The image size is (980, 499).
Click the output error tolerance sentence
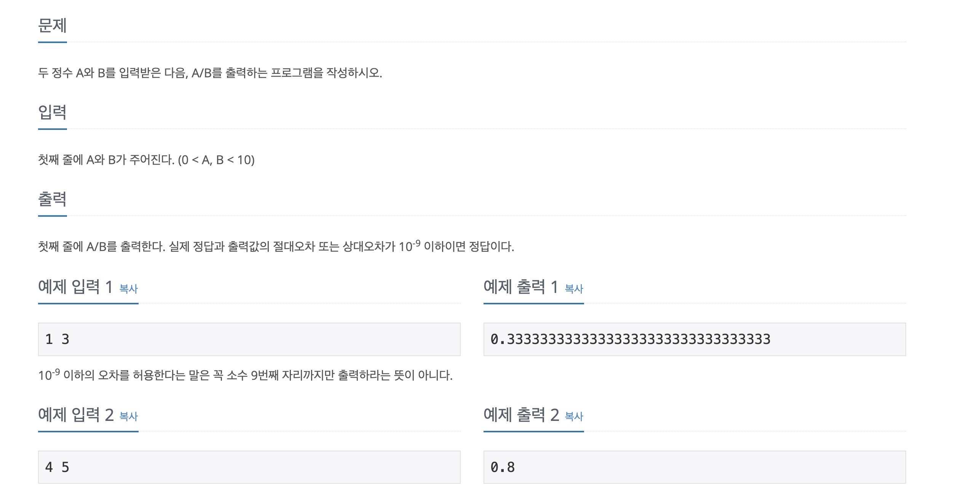click(x=276, y=246)
